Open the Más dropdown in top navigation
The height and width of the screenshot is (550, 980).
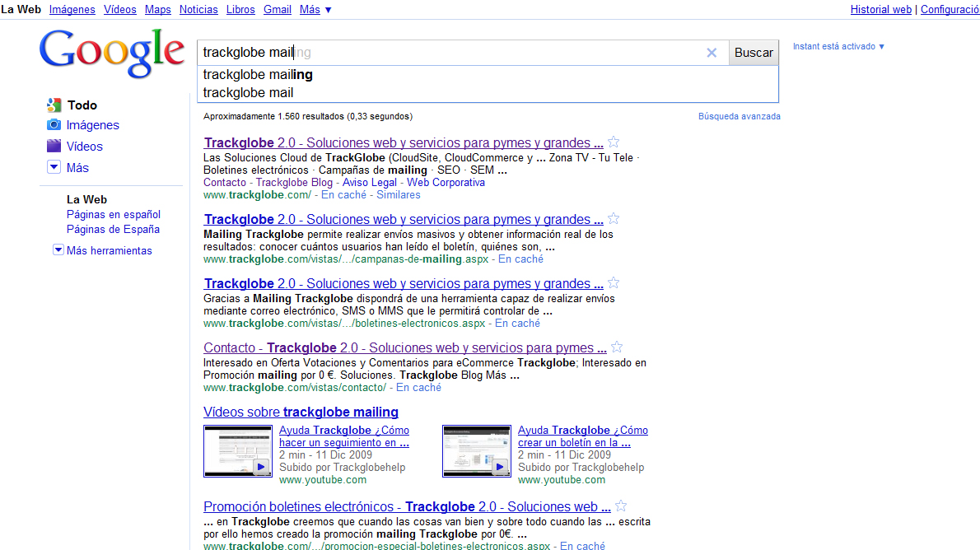[x=315, y=9]
